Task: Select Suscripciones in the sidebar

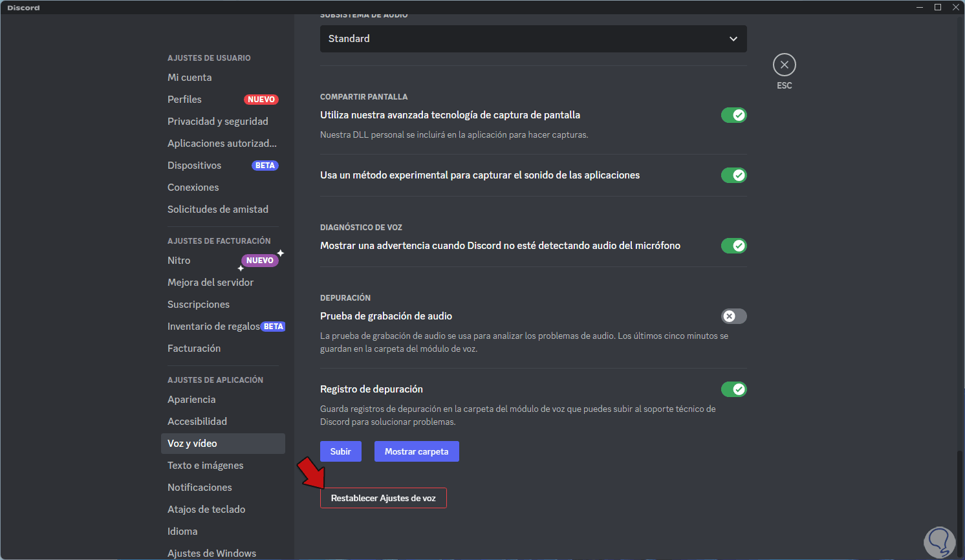Action: pos(222,305)
